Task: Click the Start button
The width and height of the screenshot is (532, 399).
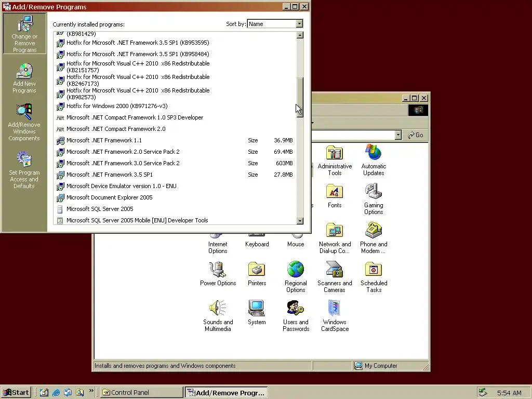Action: click(16, 393)
